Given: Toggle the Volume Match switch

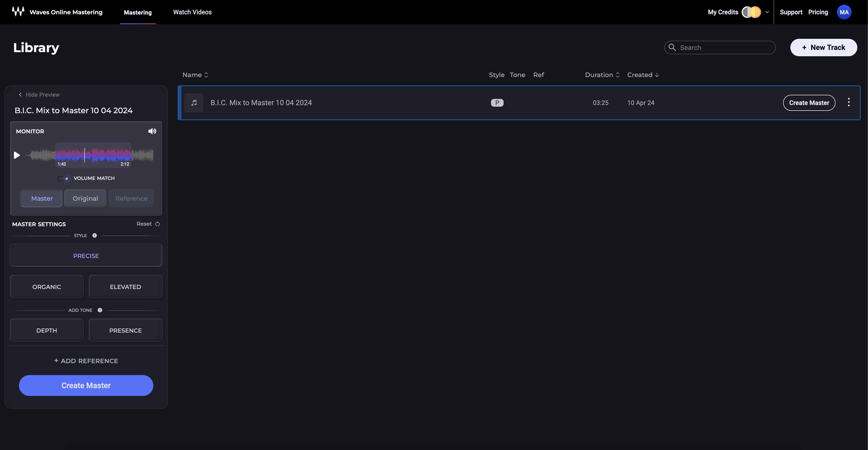Looking at the screenshot, I should (63, 178).
